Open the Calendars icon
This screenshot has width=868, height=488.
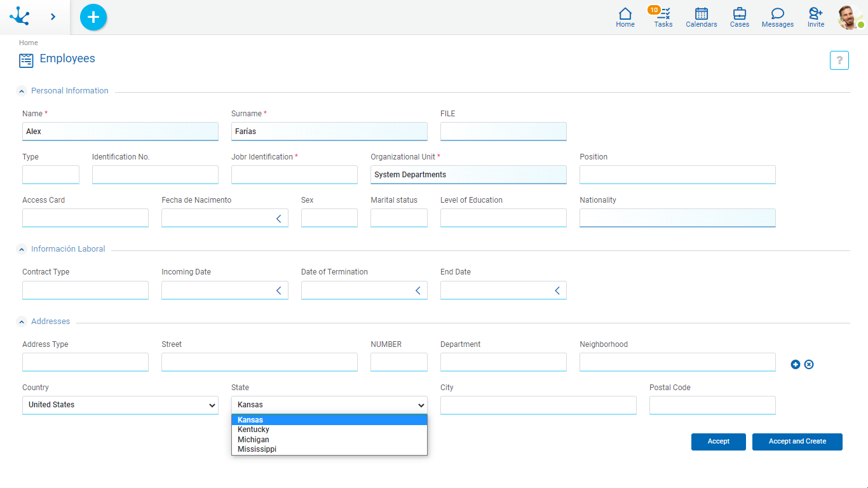pyautogui.click(x=702, y=17)
